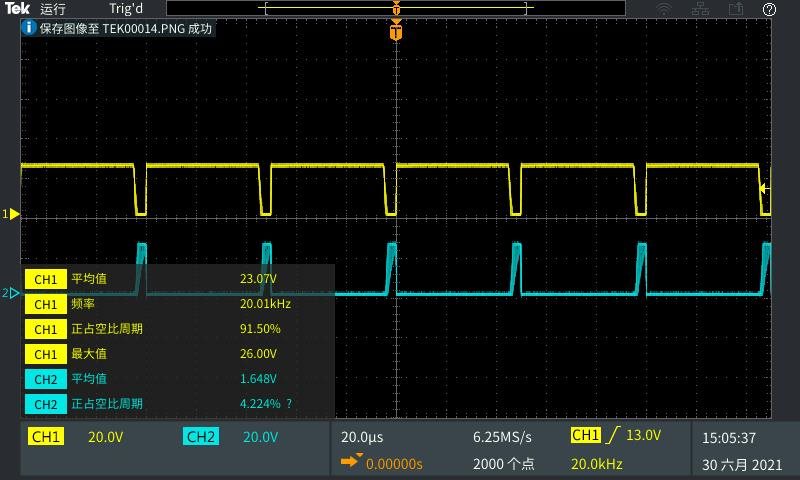Select CH2 正占空比周期 measurement badge
800x480 pixels.
46,404
